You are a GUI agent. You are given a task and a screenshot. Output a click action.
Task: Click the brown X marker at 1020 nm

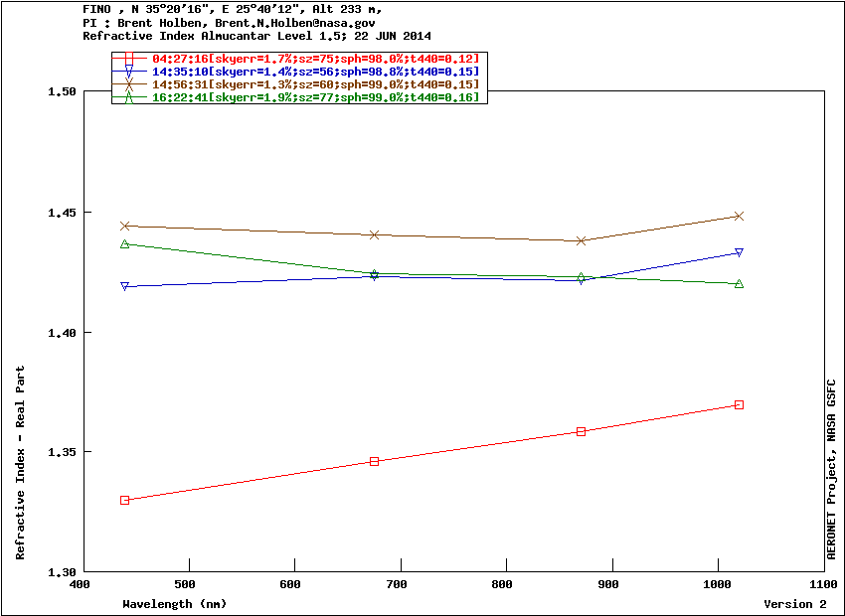pyautogui.click(x=739, y=216)
